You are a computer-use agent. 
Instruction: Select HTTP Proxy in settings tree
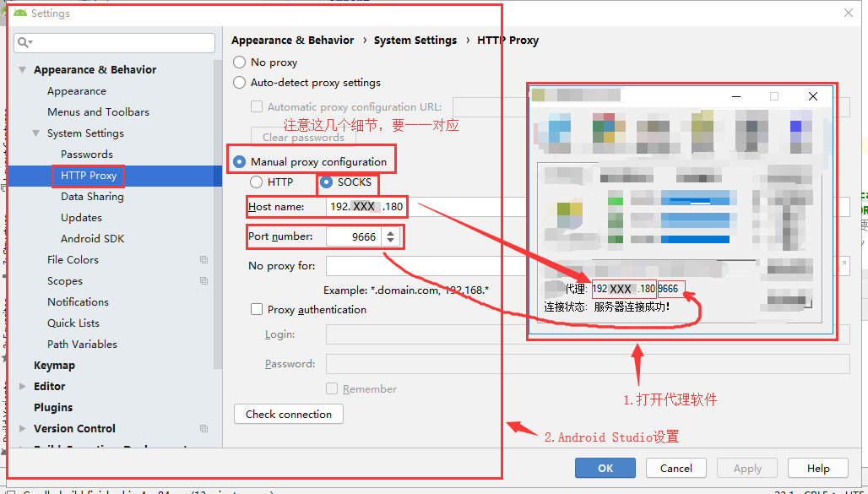[x=89, y=175]
